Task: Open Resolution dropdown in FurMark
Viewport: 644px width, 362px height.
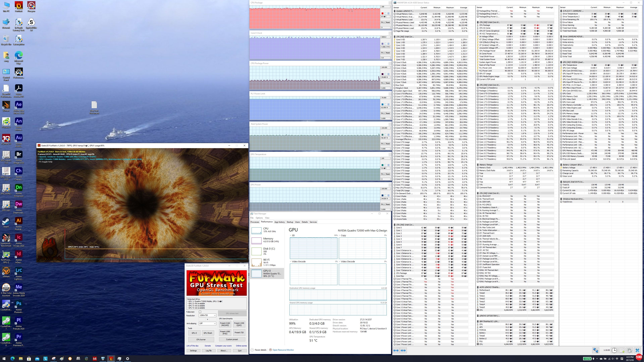Action: 207,315
